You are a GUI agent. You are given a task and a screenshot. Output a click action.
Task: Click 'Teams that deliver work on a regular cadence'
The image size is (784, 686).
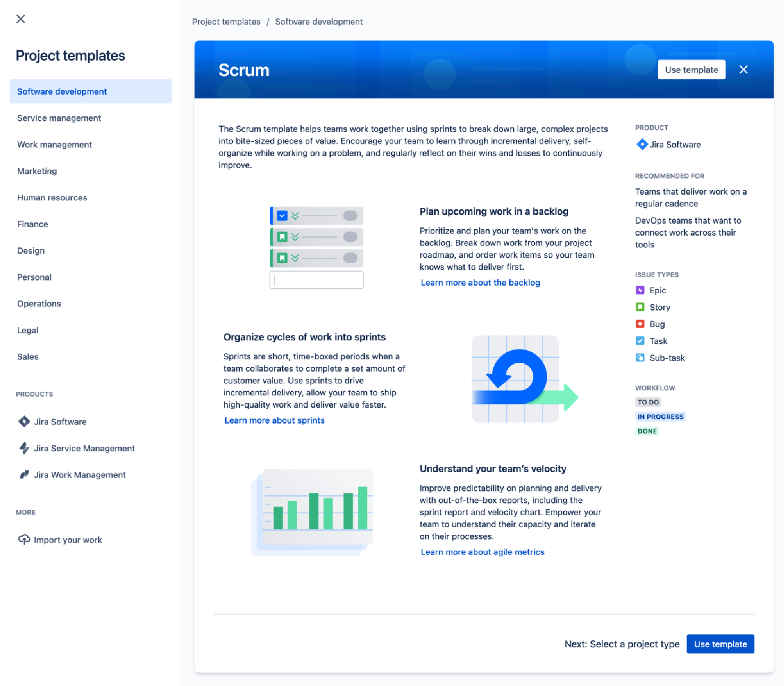point(691,197)
